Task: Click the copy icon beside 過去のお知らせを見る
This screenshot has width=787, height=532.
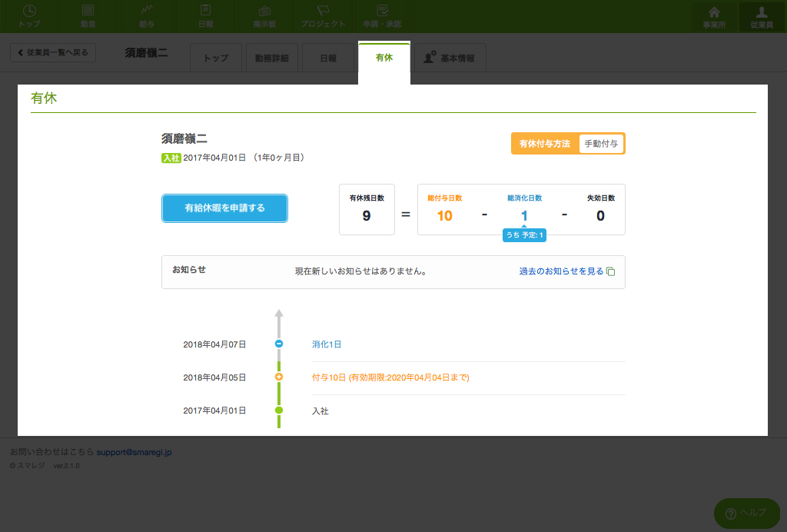Action: (611, 271)
